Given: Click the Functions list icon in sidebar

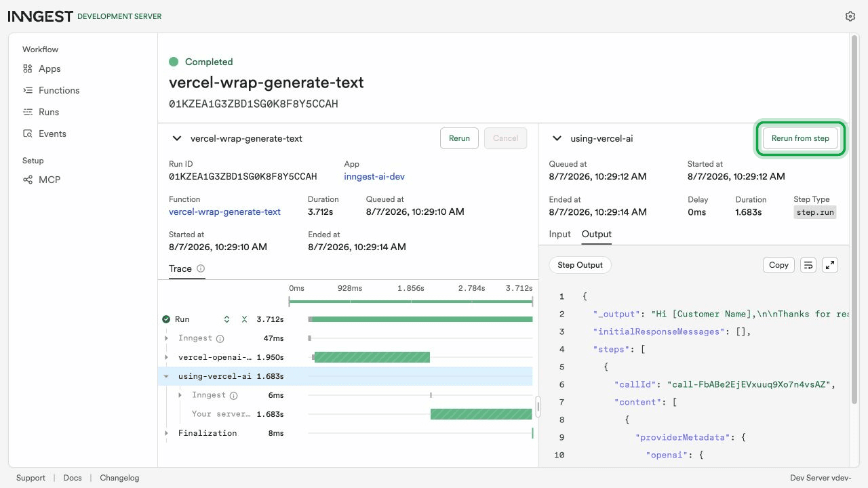Looking at the screenshot, I should tap(28, 90).
